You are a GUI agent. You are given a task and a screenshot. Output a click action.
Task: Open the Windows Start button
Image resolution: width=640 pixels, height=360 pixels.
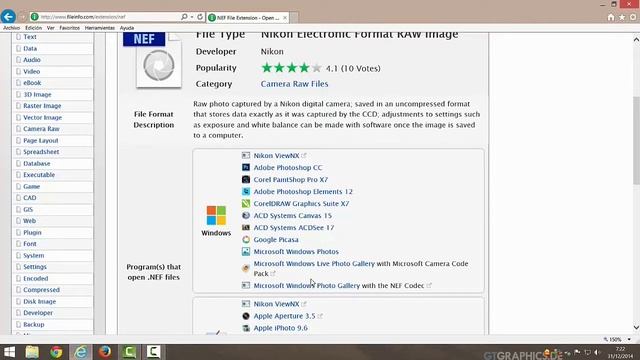pyautogui.click(x=9, y=352)
